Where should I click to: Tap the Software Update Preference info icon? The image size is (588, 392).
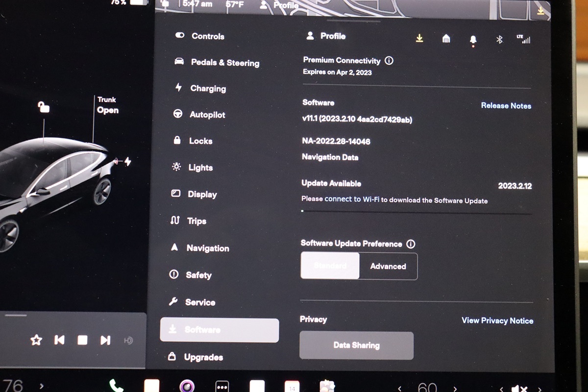point(411,244)
